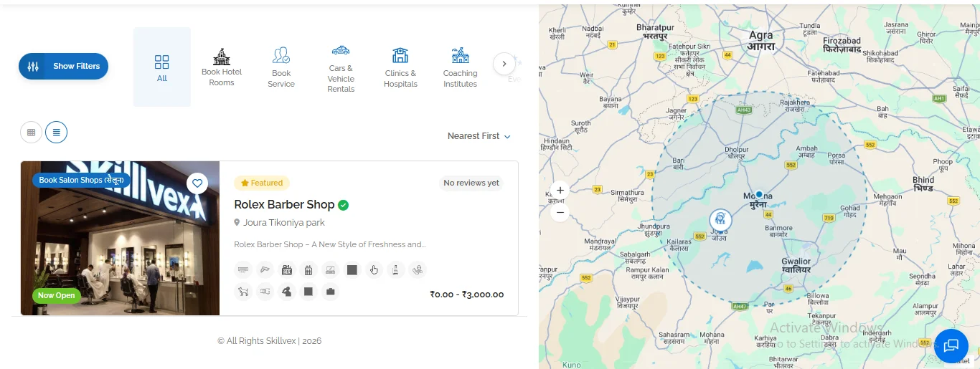Click the Firozabad label on the map

[842, 46]
